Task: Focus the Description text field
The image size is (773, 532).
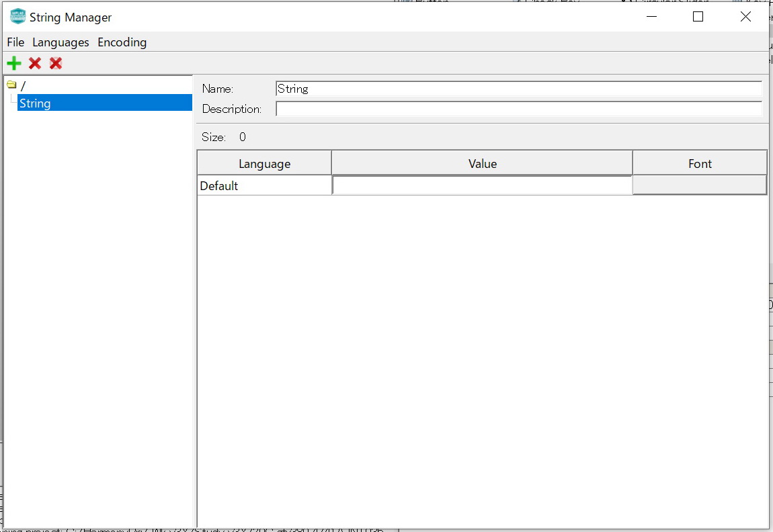Action: pos(518,109)
